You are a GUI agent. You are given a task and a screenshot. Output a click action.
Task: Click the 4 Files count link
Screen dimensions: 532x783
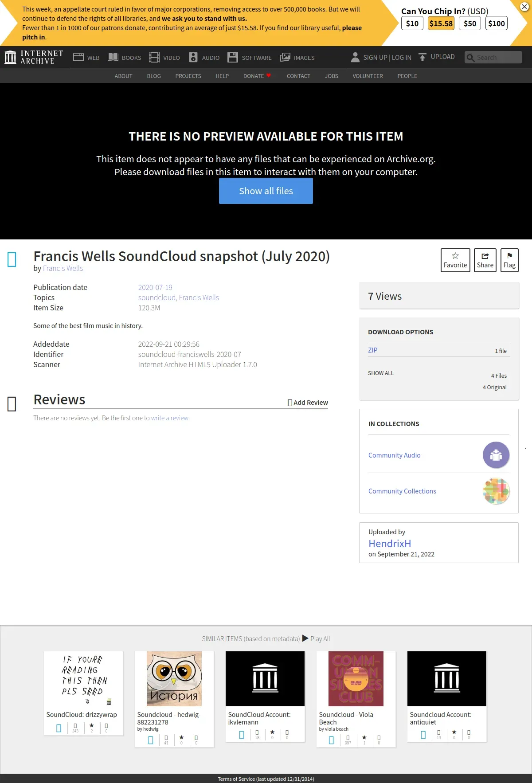tap(499, 376)
